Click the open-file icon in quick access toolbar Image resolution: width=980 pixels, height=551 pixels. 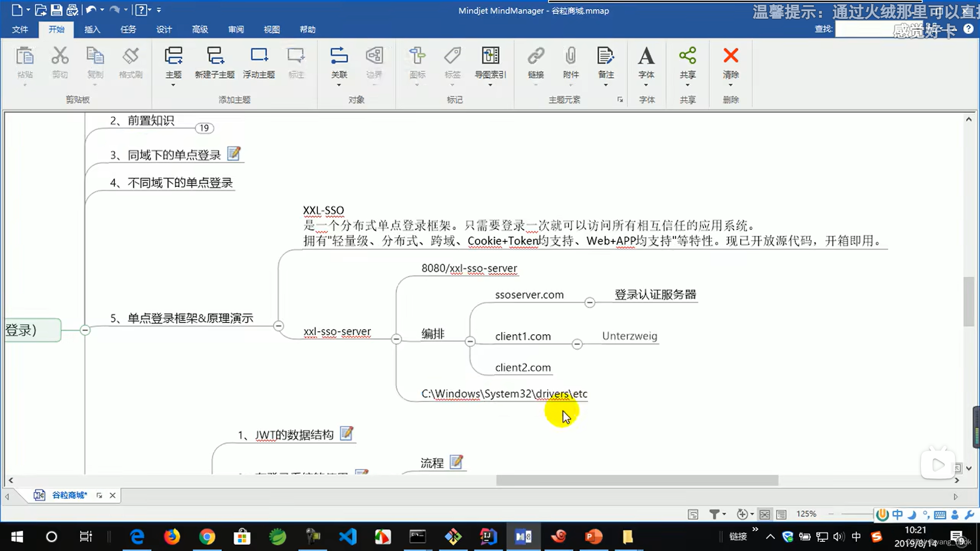point(41,10)
